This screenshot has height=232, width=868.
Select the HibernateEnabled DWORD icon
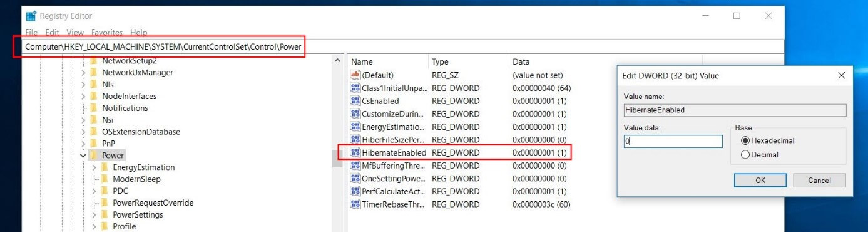coord(355,152)
